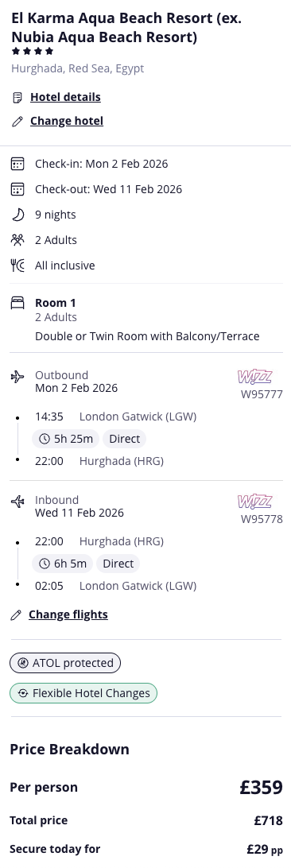Click the Wizz logo for flight W95777

[x=254, y=377]
